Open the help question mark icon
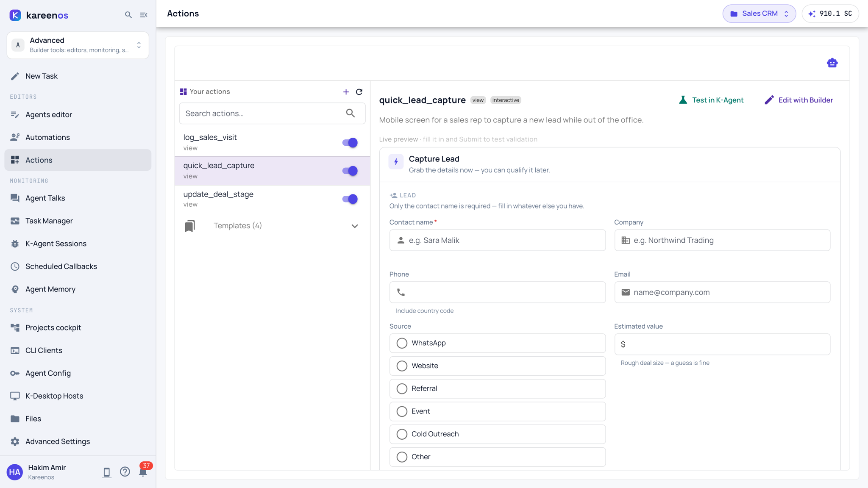Screen dimensions: 868x488 pyautogui.click(x=125, y=472)
